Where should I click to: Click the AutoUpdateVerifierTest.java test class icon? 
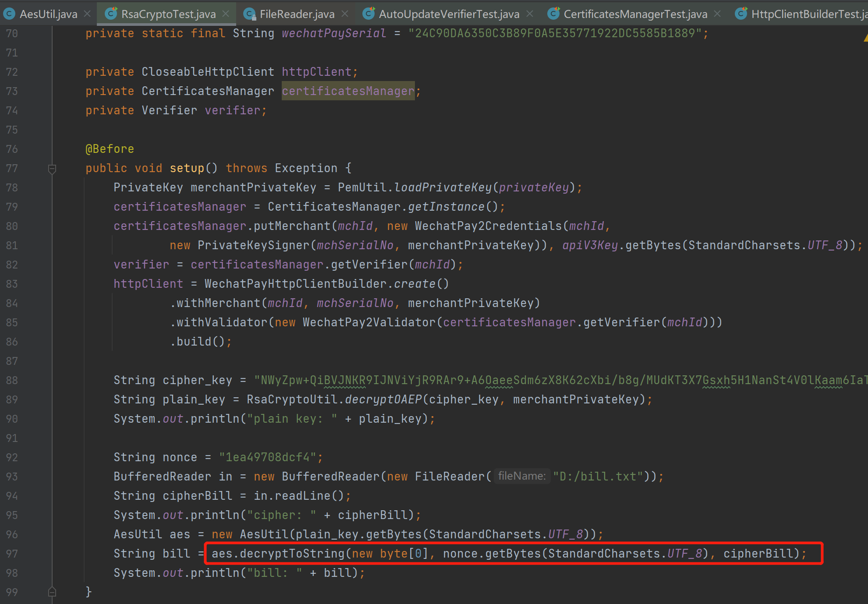pos(369,14)
